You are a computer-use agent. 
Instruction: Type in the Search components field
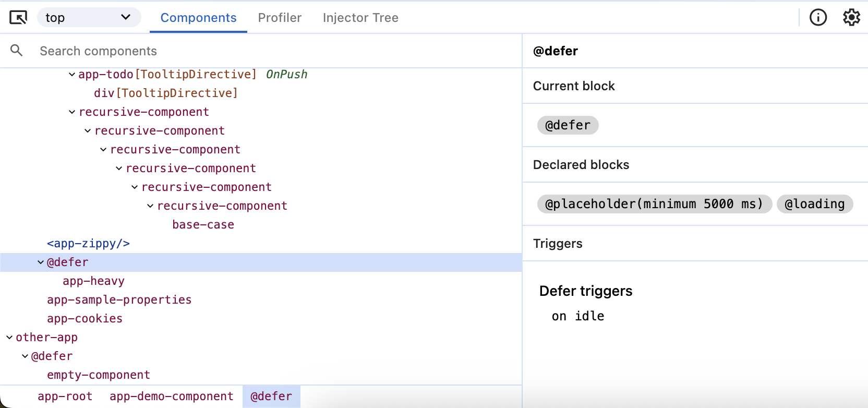(261, 51)
